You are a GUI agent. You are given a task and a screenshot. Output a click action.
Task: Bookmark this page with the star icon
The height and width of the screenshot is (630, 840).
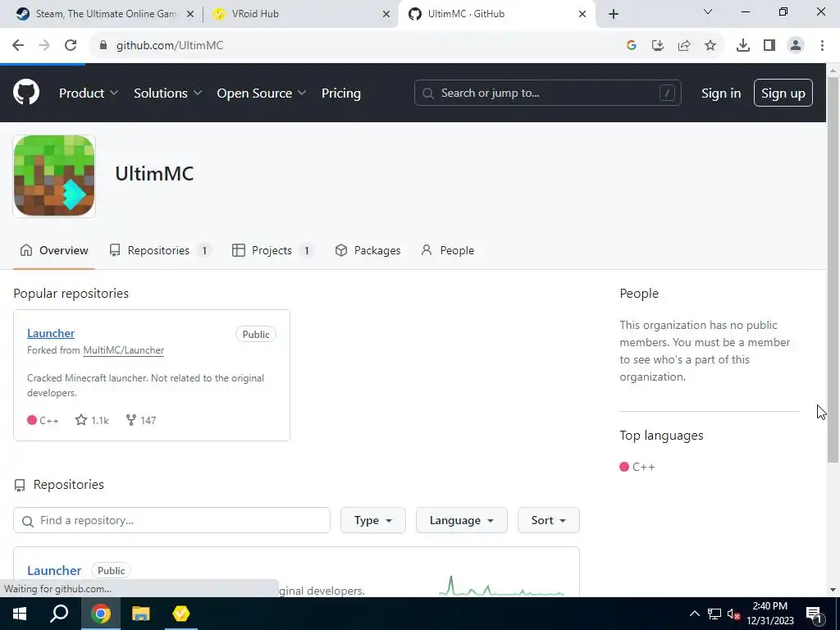(x=710, y=46)
